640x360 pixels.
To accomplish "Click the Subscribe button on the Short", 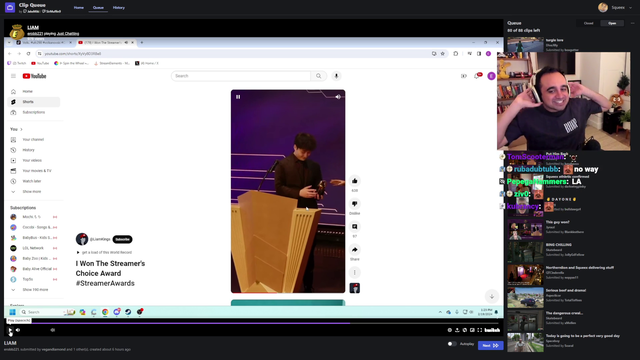I will tap(122, 239).
